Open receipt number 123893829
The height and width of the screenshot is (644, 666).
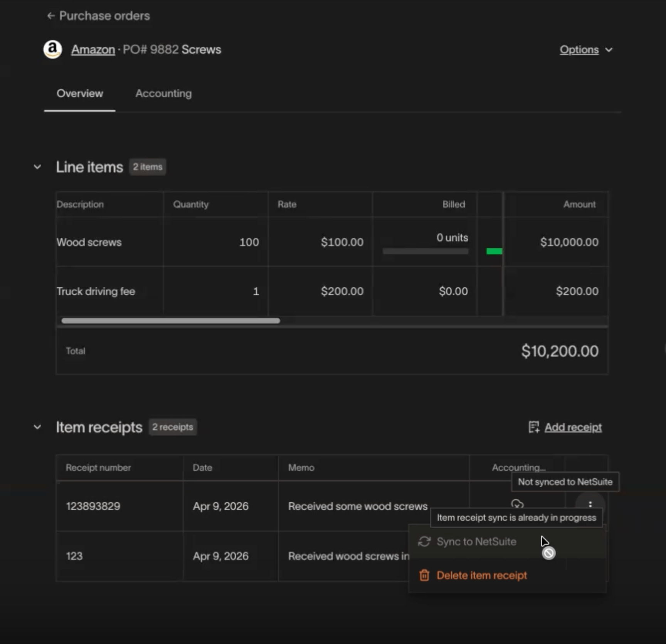(93, 506)
